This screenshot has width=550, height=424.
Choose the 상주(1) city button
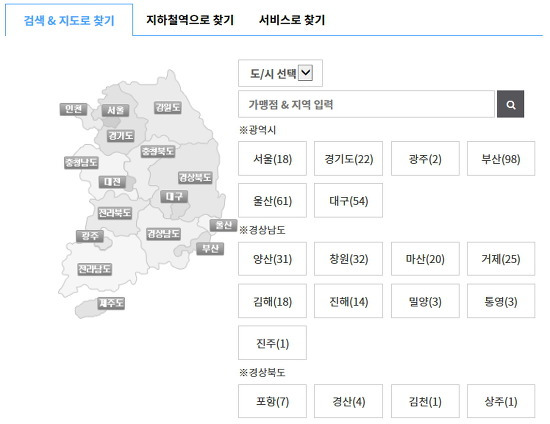[501, 401]
